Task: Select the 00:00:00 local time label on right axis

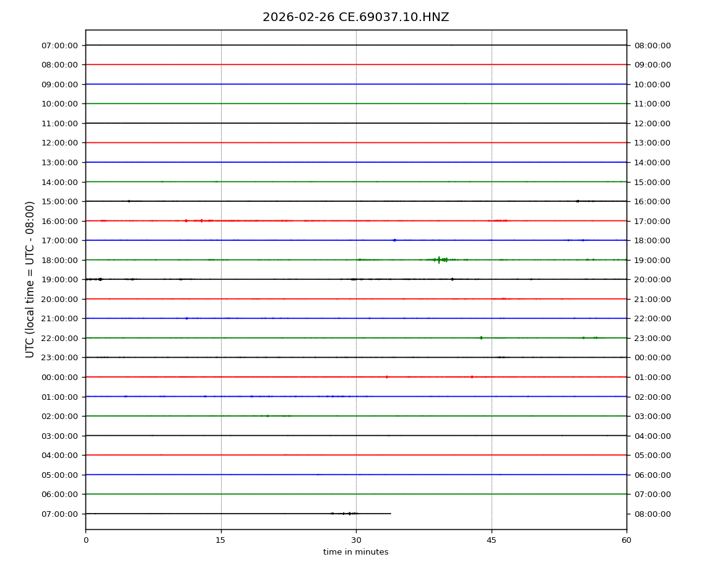Action: pyautogui.click(x=652, y=358)
